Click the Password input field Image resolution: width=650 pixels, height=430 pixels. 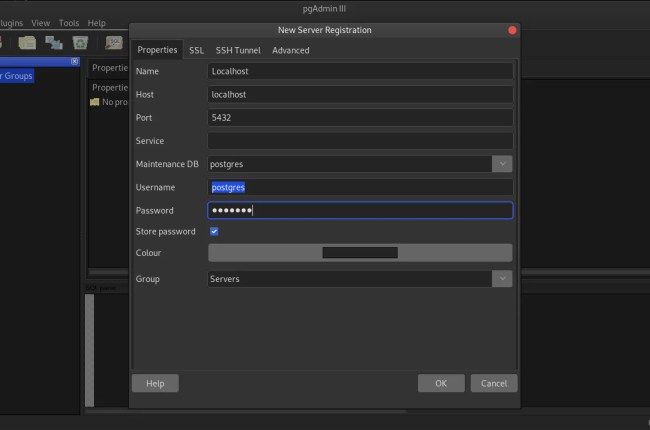click(x=360, y=211)
